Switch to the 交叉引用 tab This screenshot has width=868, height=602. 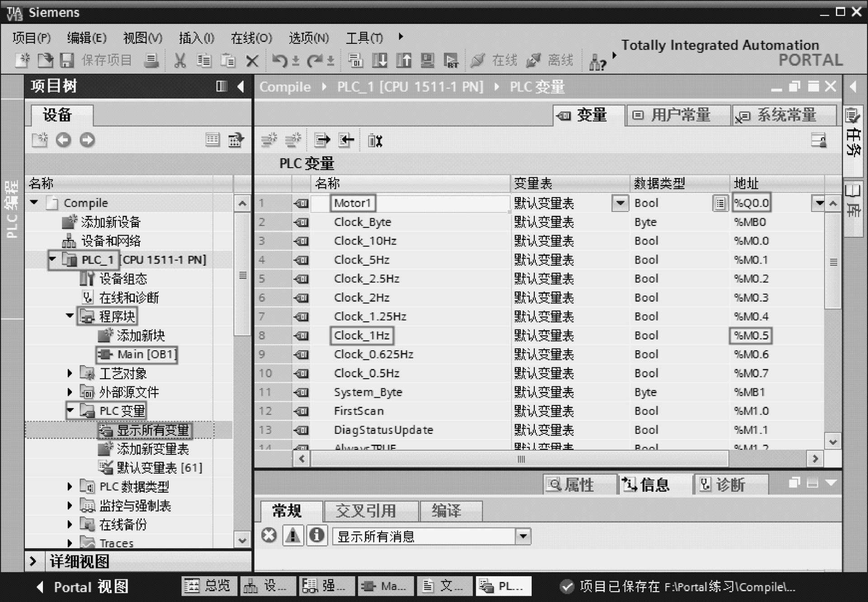(371, 511)
